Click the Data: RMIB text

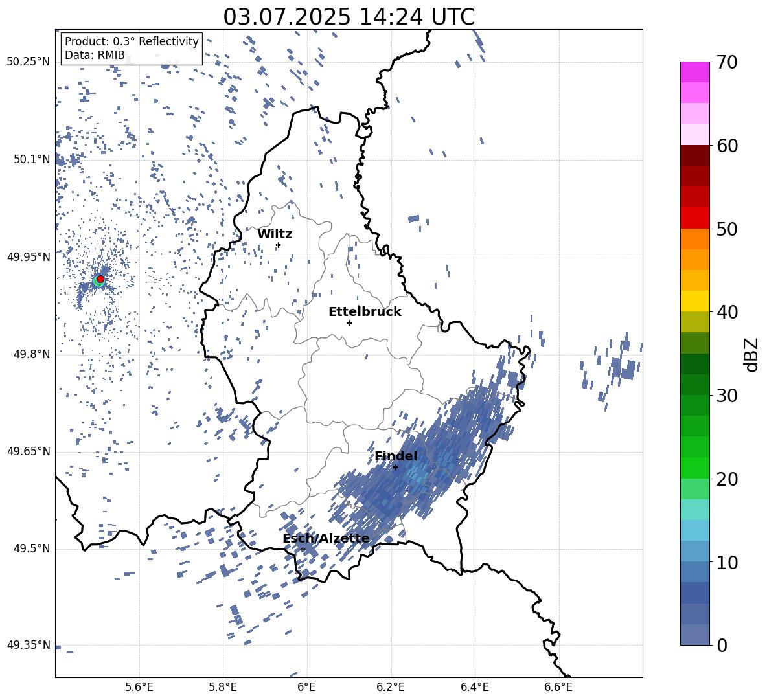(x=95, y=55)
